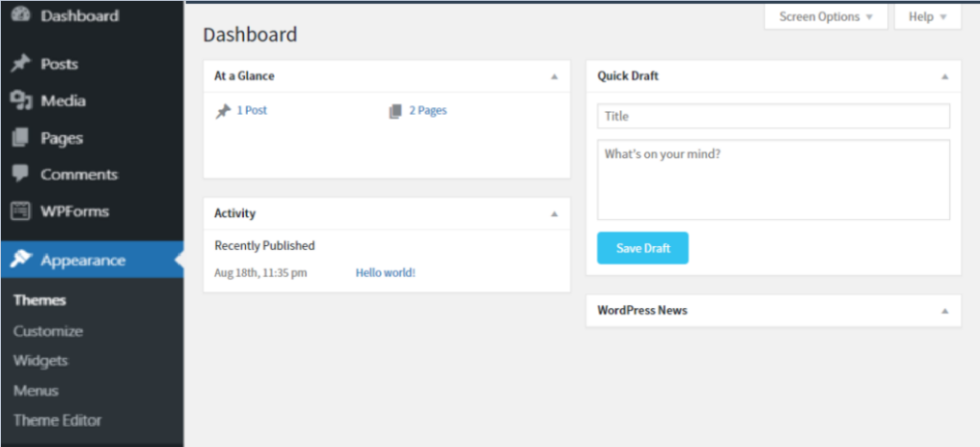This screenshot has width=980, height=447.
Task: Click the Posts pushpin icon
Action: [20, 64]
